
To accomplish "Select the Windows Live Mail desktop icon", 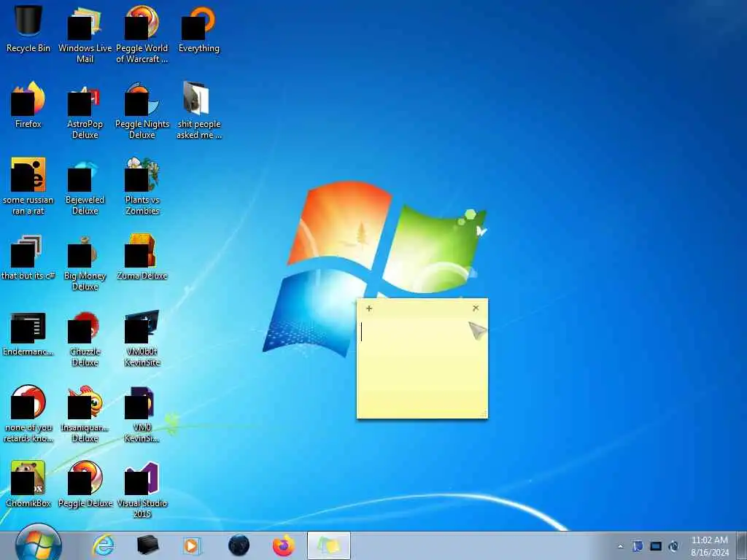I will point(85,34).
